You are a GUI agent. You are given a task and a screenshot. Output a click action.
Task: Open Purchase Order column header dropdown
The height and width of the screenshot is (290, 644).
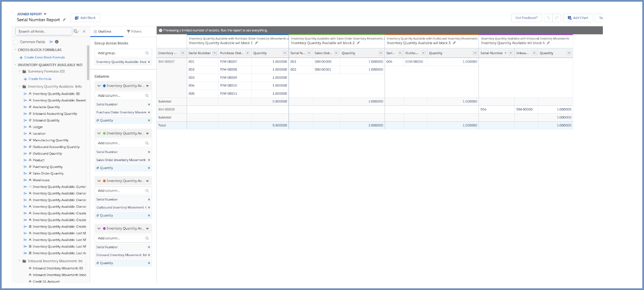point(247,53)
